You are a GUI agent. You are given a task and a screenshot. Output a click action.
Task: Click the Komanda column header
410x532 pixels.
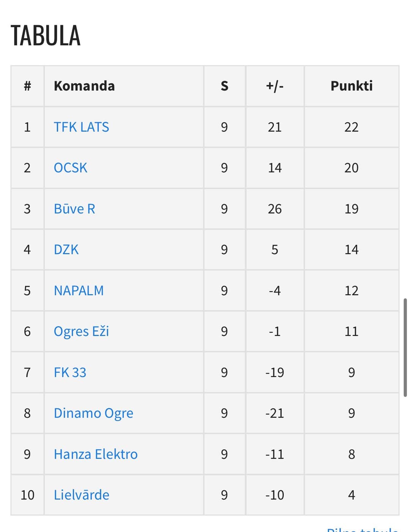[x=84, y=86]
